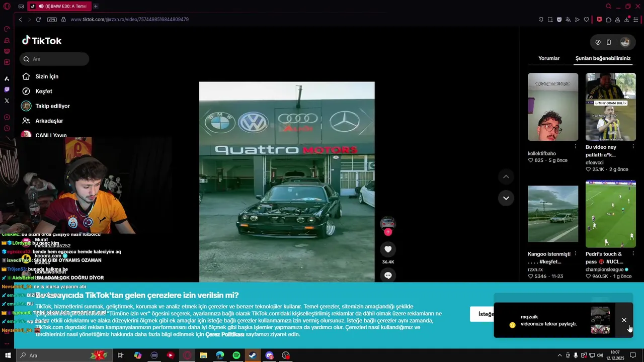Open X in Opera sidebar

point(7,101)
